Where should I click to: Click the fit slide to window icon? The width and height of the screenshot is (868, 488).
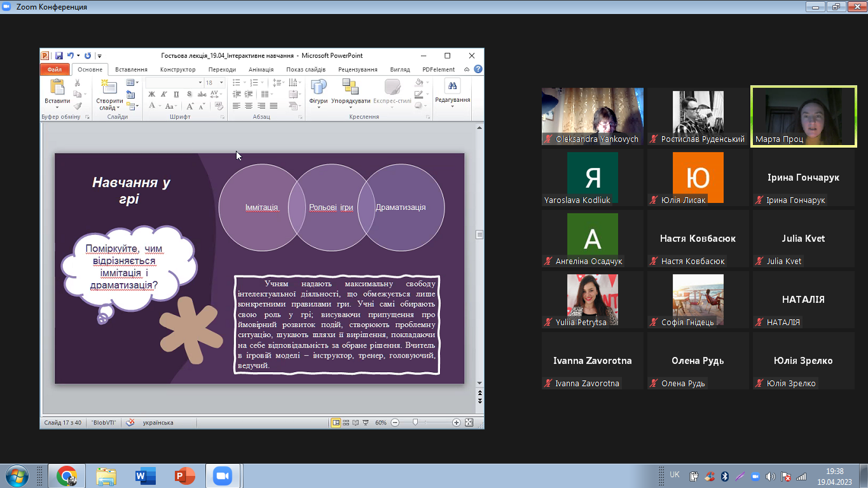click(x=469, y=422)
